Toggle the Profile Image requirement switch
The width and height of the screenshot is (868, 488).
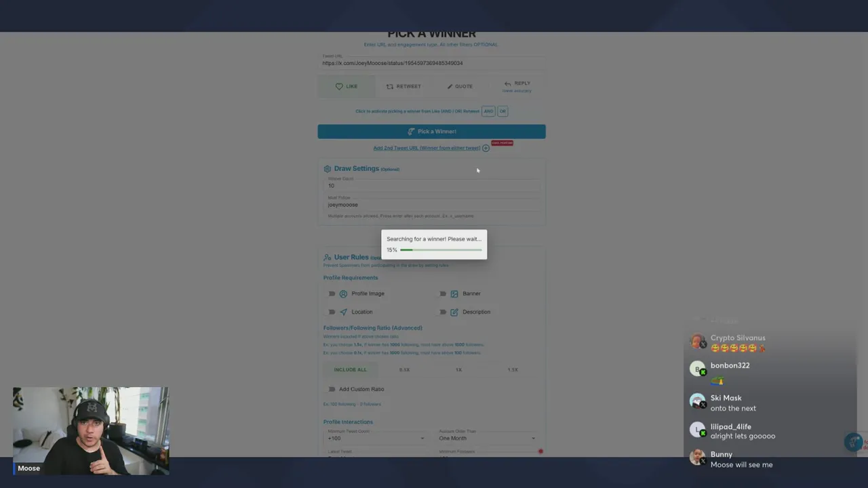pos(332,293)
